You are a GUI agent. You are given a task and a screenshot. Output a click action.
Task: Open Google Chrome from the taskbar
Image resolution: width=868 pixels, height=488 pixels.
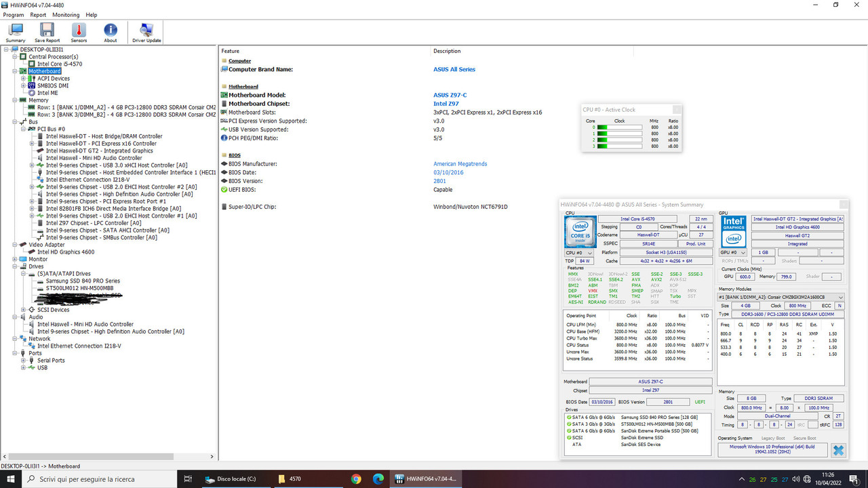point(356,479)
